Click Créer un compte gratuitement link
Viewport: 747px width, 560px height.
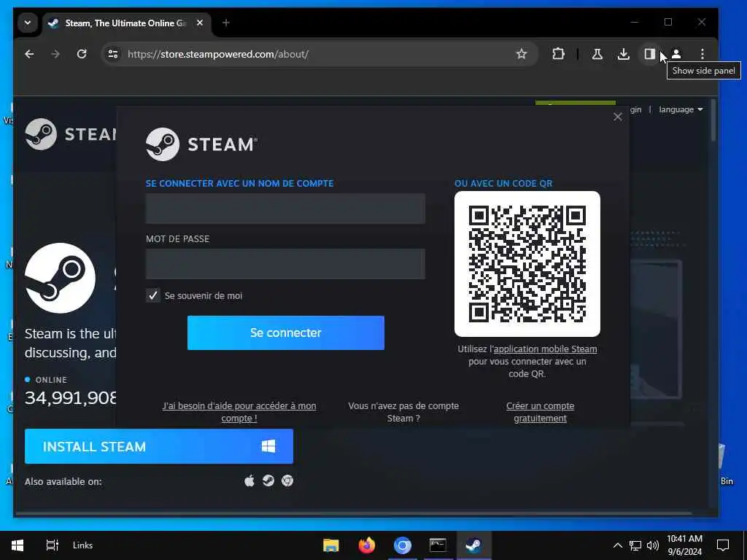[x=541, y=412]
